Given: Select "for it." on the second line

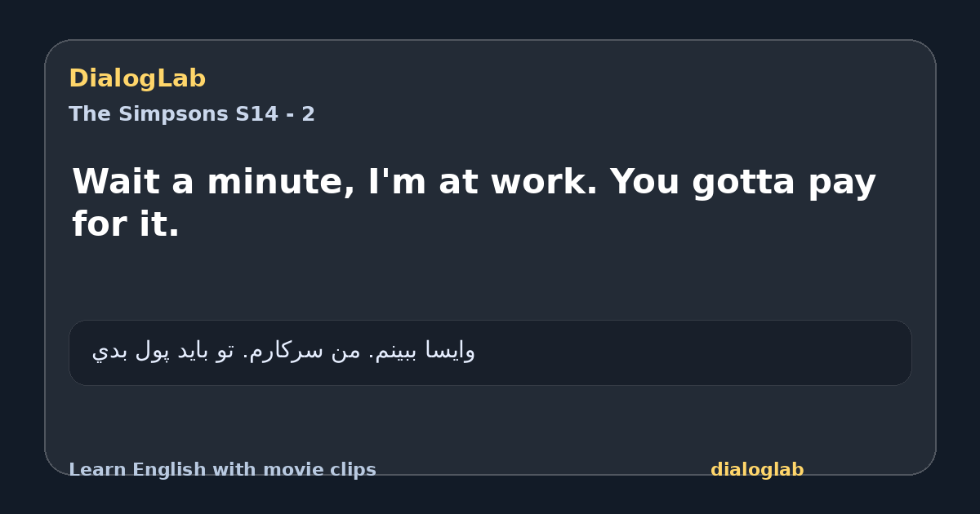Looking at the screenshot, I should click(126, 224).
